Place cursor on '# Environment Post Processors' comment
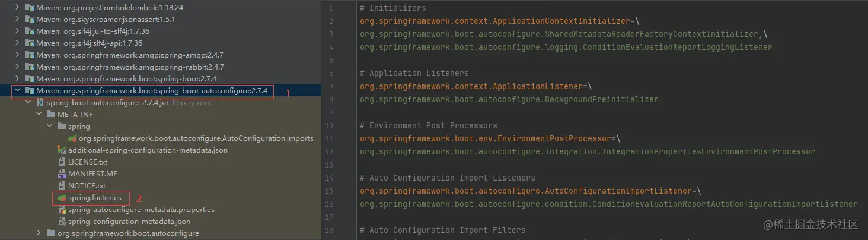 click(x=428, y=125)
